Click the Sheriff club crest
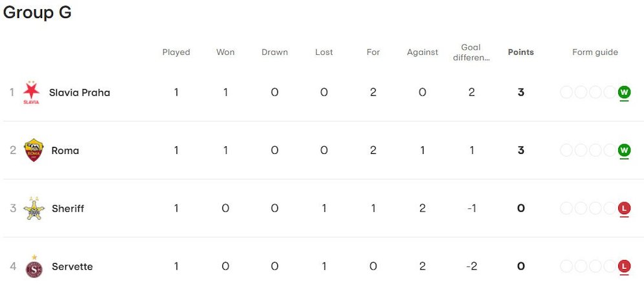Image resolution: width=644 pixels, height=293 pixels. [x=34, y=208]
